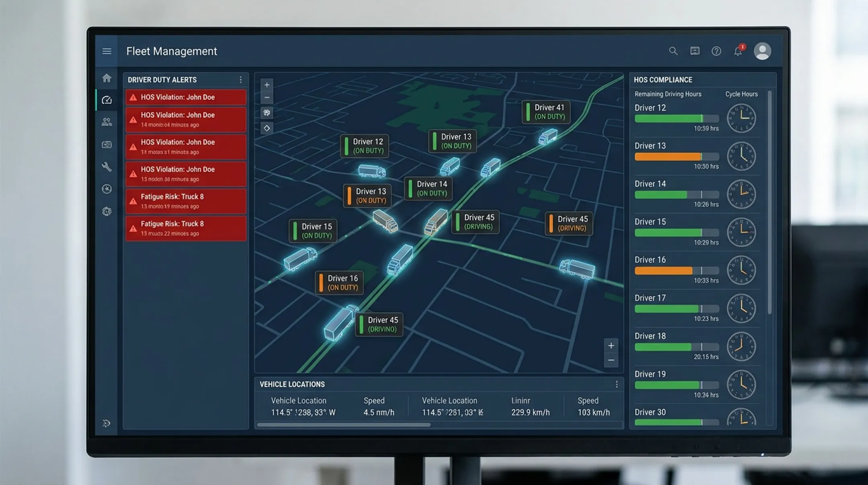This screenshot has width=868, height=485.
Task: Click the HOS Compliance vertical scrollbar
Action: tap(770, 202)
